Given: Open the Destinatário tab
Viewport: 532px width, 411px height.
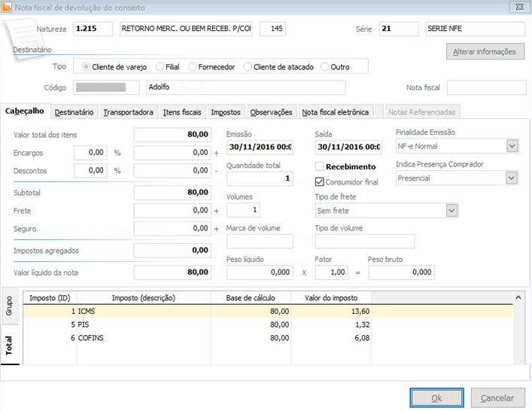Looking at the screenshot, I should tap(74, 112).
